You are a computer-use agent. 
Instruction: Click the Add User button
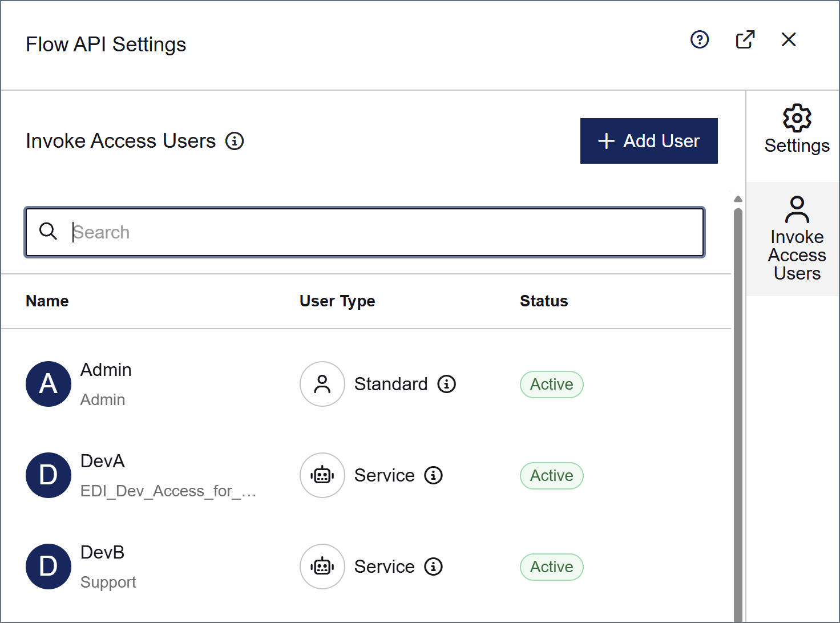[649, 141]
